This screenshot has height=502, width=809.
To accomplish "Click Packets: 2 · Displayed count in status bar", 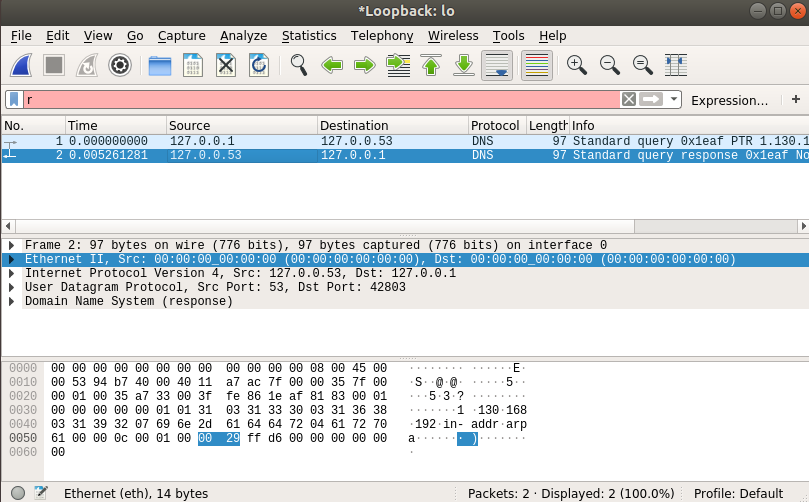I will point(571,494).
